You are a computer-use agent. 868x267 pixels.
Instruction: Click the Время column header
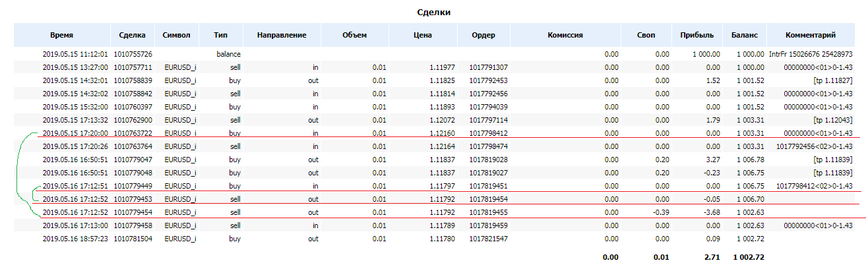click(61, 35)
